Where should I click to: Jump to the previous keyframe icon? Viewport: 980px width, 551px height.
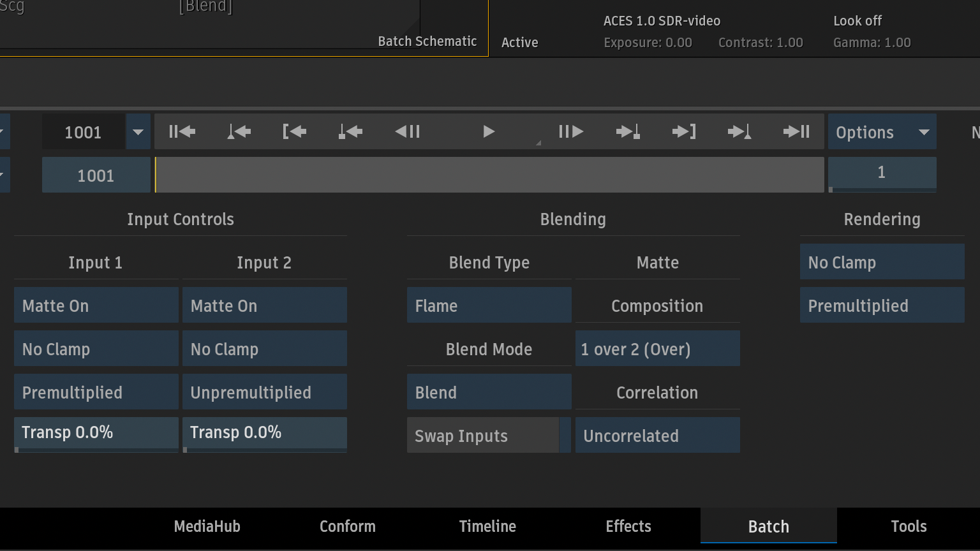tap(239, 132)
